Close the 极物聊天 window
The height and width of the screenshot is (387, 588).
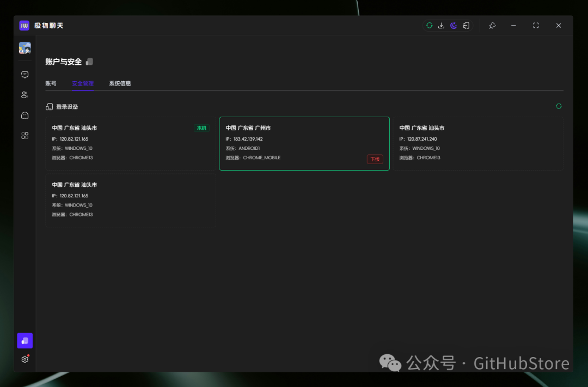(559, 26)
